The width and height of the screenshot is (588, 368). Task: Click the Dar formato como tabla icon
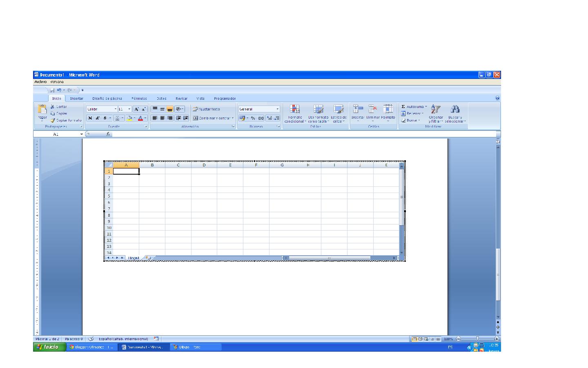(x=318, y=110)
